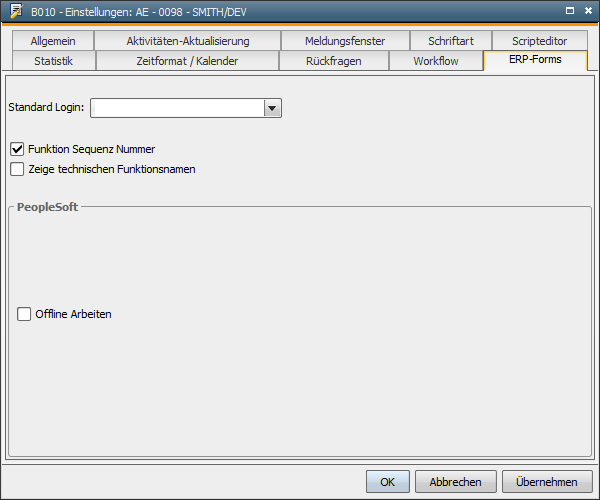Open the Scripteditor tab
The image size is (600, 500).
[x=539, y=41]
